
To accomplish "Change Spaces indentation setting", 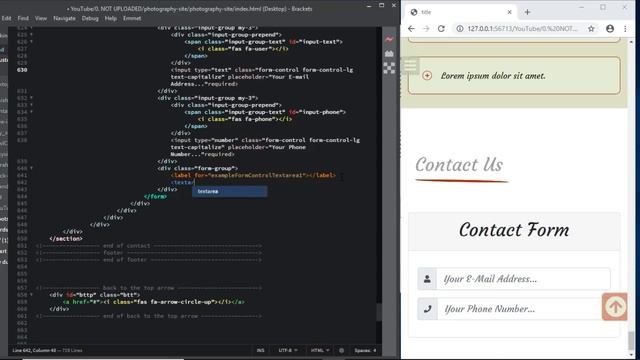I will coord(365,350).
